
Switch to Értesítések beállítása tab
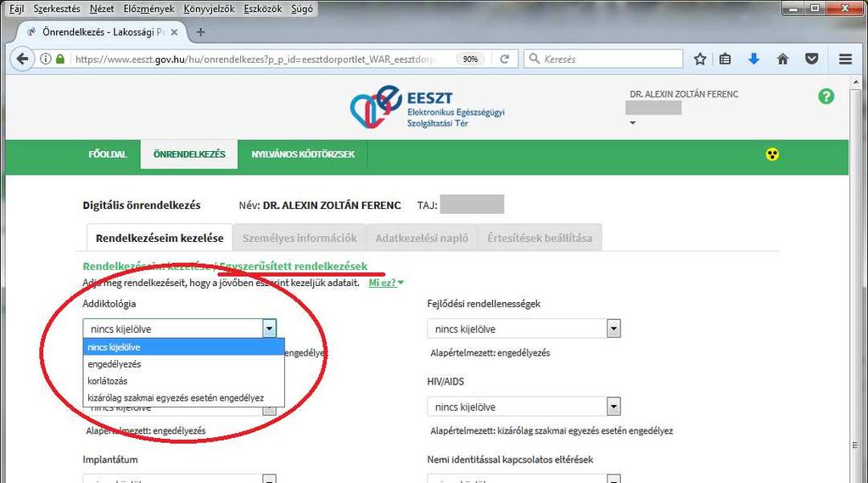click(x=540, y=238)
